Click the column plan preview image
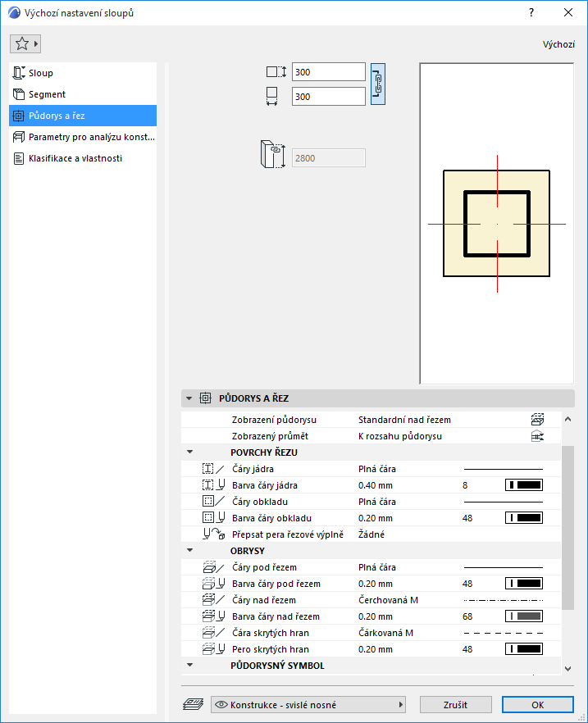Screen dimensions: 588x723 click(x=497, y=223)
